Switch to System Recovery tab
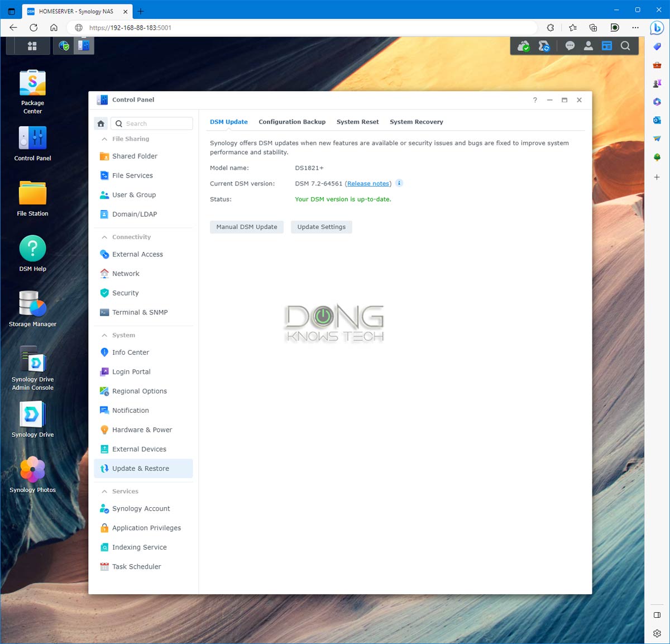Viewport: 670px width, 644px height. tap(417, 122)
